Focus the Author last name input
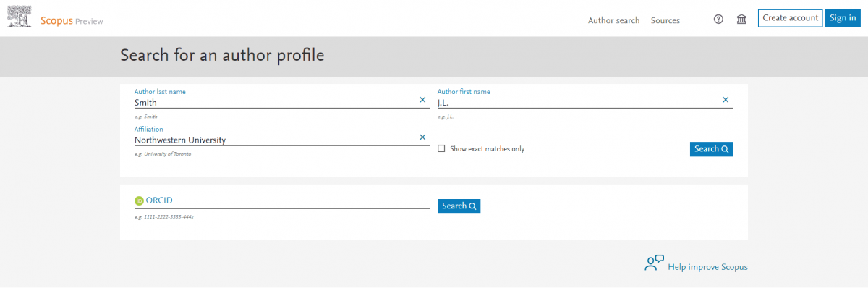The width and height of the screenshot is (868, 288). pyautogui.click(x=276, y=103)
